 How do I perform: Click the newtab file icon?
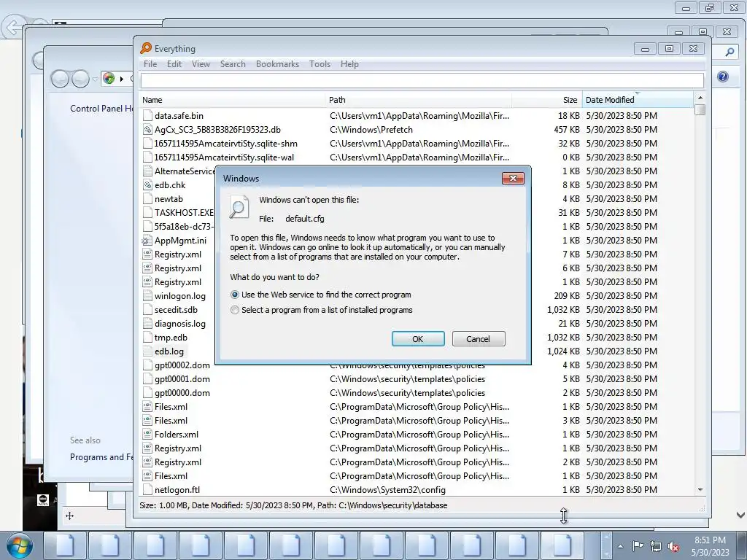(147, 198)
